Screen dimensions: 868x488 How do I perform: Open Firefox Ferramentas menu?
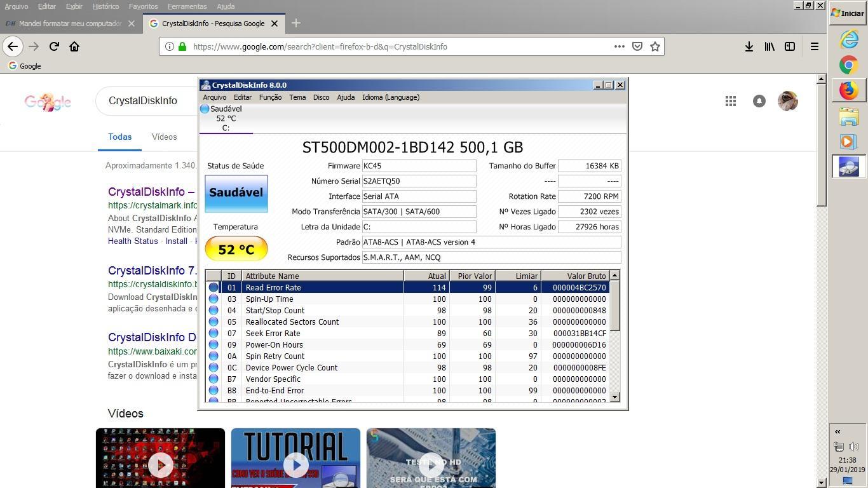click(x=187, y=6)
